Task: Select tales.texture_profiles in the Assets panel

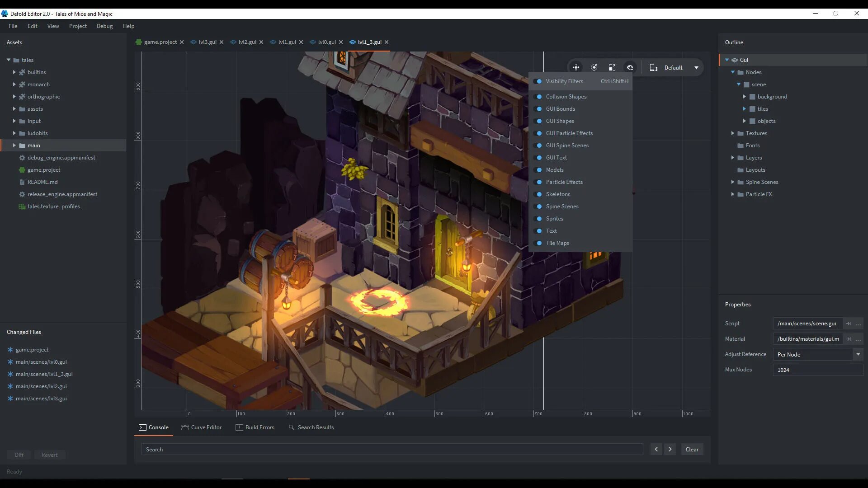Action: tap(53, 206)
